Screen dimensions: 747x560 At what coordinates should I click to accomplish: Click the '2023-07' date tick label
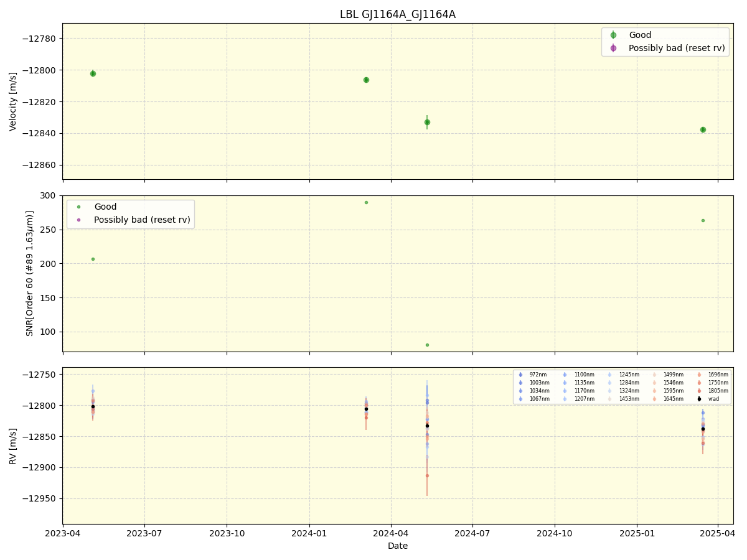click(144, 533)
